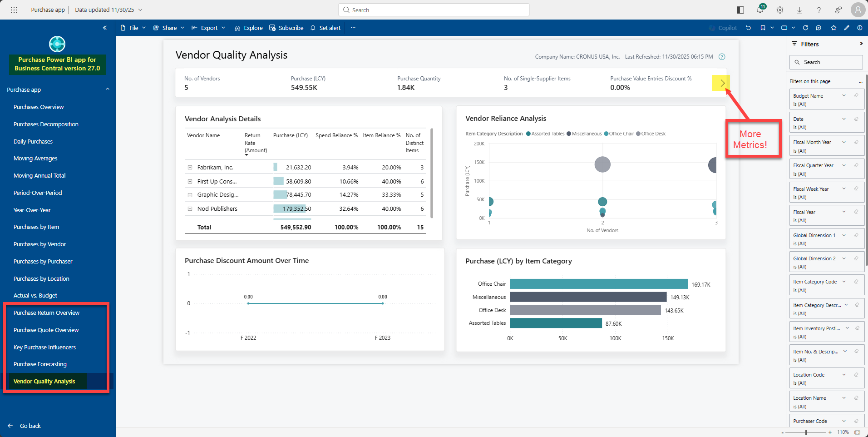Screen dimensions: 868x437
Task: Clear the Budget Name filter eraser icon
Action: [x=856, y=95]
